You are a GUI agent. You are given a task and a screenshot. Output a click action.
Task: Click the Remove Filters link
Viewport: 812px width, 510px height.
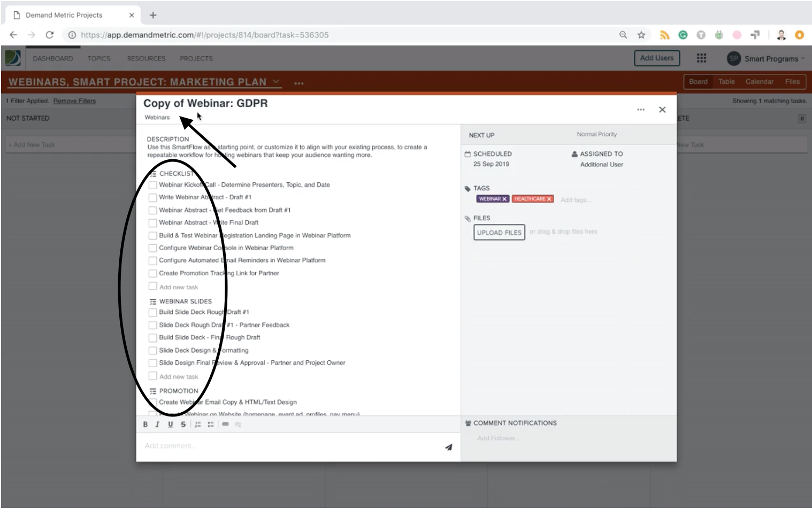(74, 101)
